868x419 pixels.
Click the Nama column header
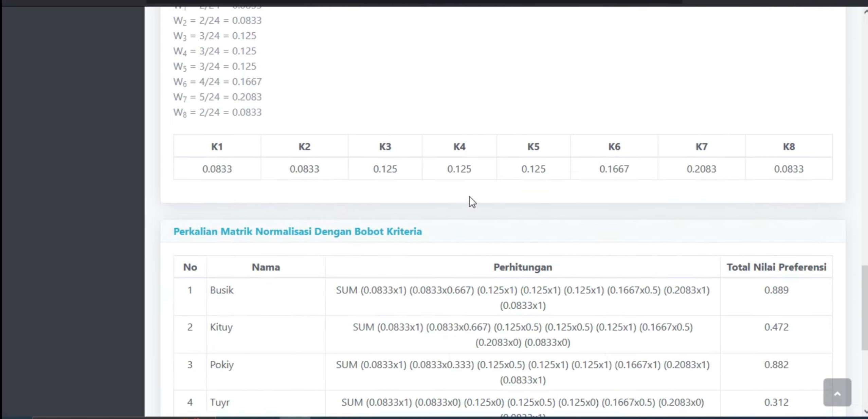[266, 267]
